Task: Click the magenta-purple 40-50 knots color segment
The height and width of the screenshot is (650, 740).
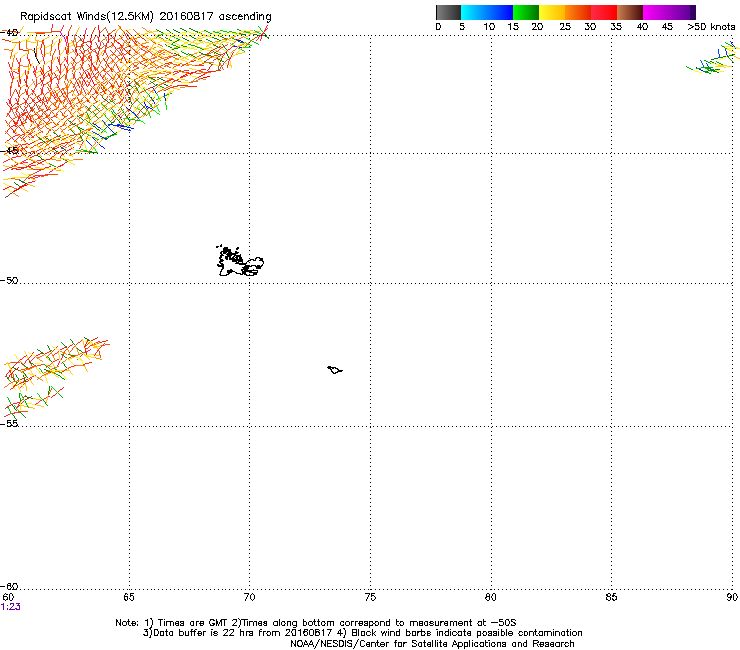Action: click(669, 12)
